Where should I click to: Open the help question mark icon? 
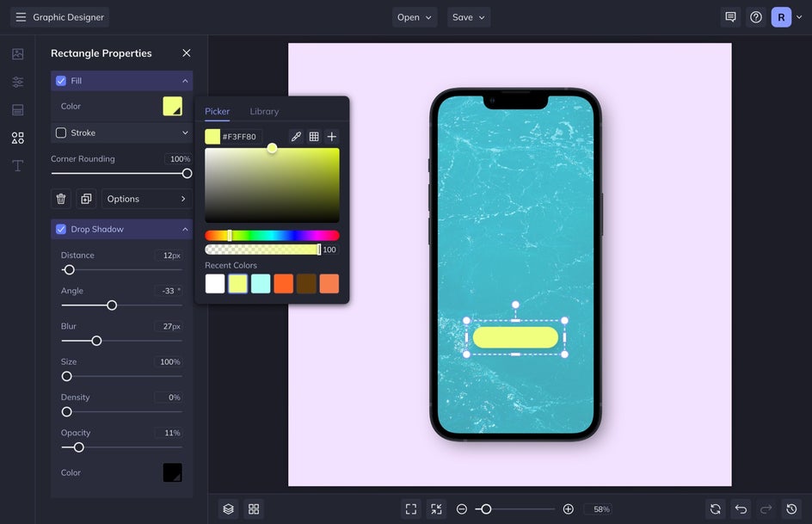click(756, 17)
